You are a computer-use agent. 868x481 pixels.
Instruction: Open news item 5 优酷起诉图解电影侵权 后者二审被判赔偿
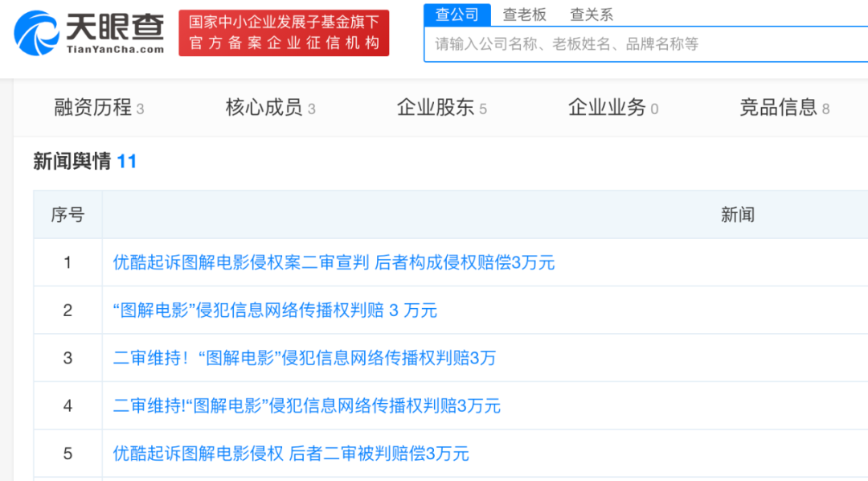(x=291, y=454)
